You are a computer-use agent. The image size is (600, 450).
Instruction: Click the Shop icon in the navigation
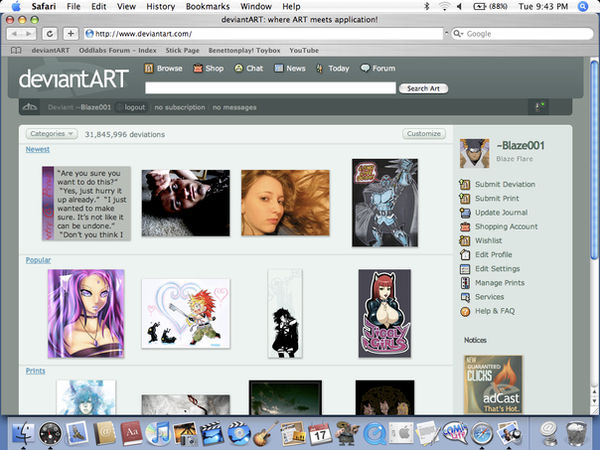(197, 68)
